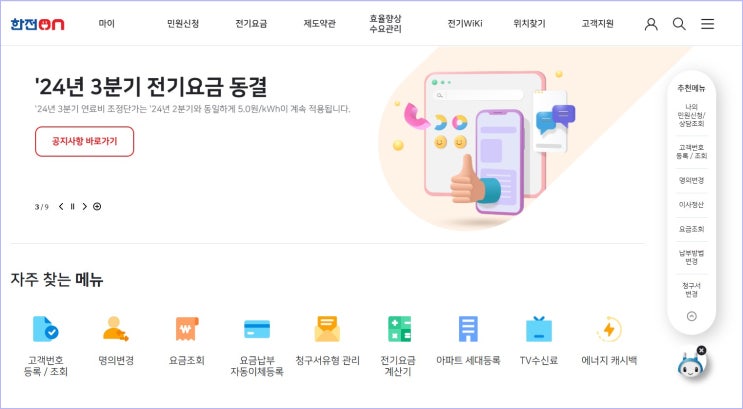Open 전기요금 계산기 calculator icon
The image size is (743, 409).
[x=399, y=329]
